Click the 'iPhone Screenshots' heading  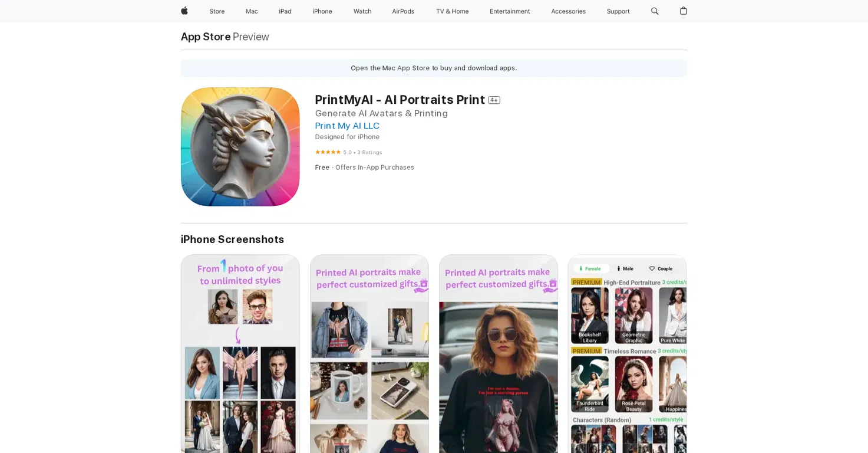coord(232,239)
